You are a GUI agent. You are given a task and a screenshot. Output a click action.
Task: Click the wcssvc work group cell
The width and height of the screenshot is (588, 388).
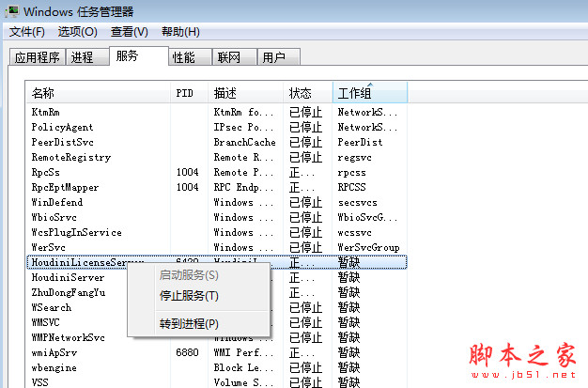click(x=354, y=233)
